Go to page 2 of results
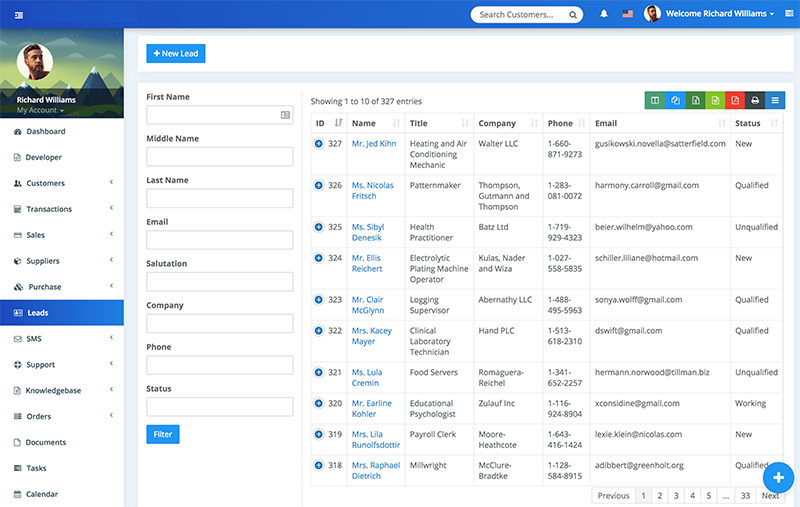The width and height of the screenshot is (800, 507). coord(659,495)
